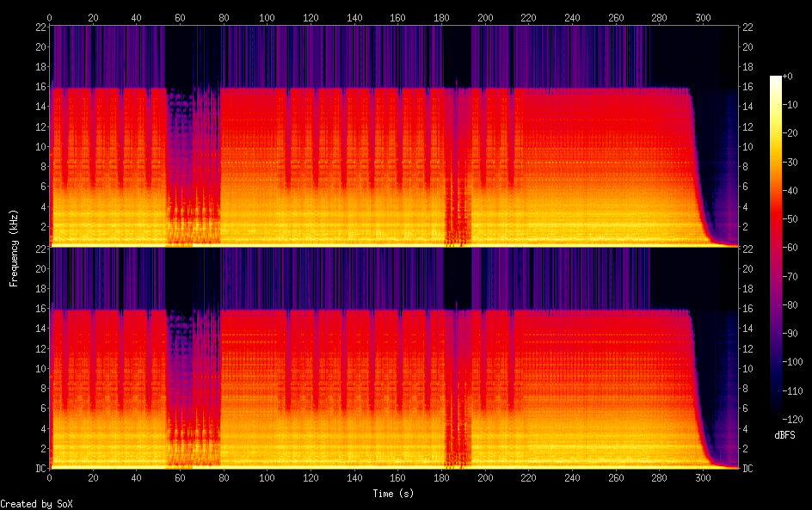Click the "0" tick on the top time axis
This screenshot has width=812, height=510.
click(x=50, y=17)
